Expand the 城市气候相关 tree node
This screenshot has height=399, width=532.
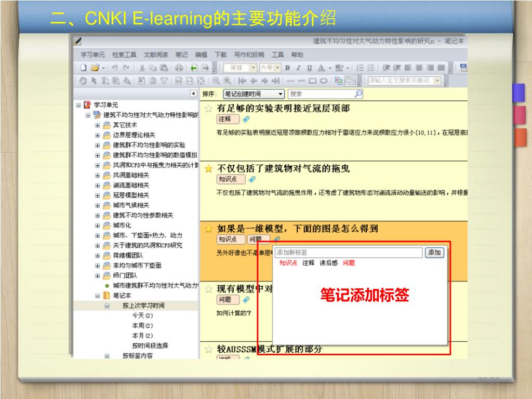(x=97, y=206)
